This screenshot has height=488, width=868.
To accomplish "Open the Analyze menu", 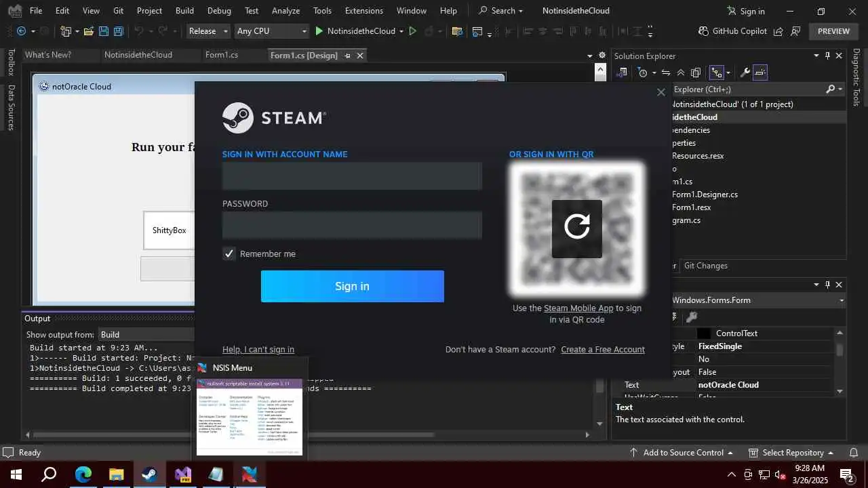I will coord(285,11).
